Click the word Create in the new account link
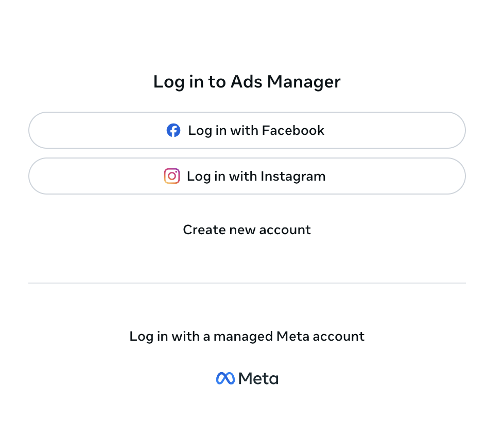504x421 pixels. pos(198,230)
